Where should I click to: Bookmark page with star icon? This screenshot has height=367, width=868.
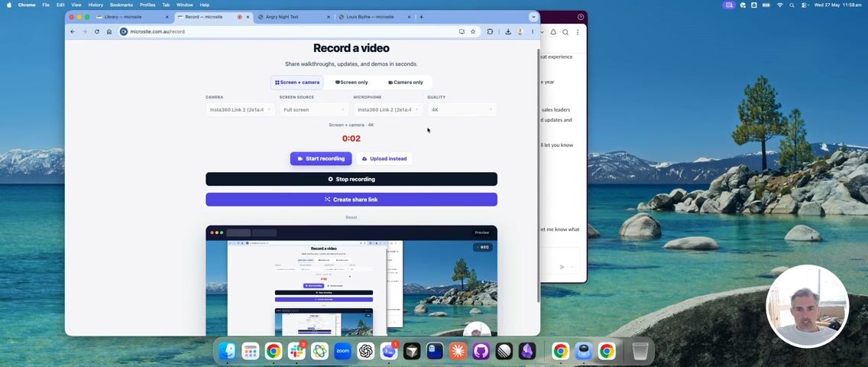click(x=473, y=31)
